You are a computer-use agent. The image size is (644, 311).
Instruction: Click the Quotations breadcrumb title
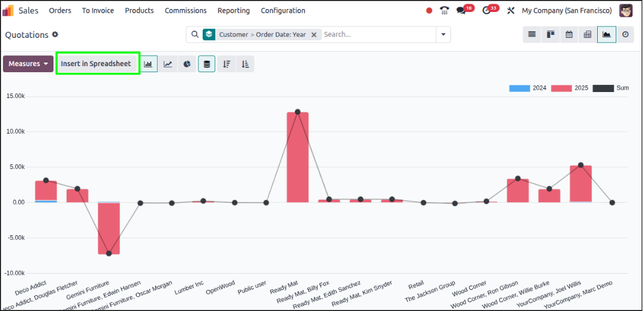pos(26,35)
